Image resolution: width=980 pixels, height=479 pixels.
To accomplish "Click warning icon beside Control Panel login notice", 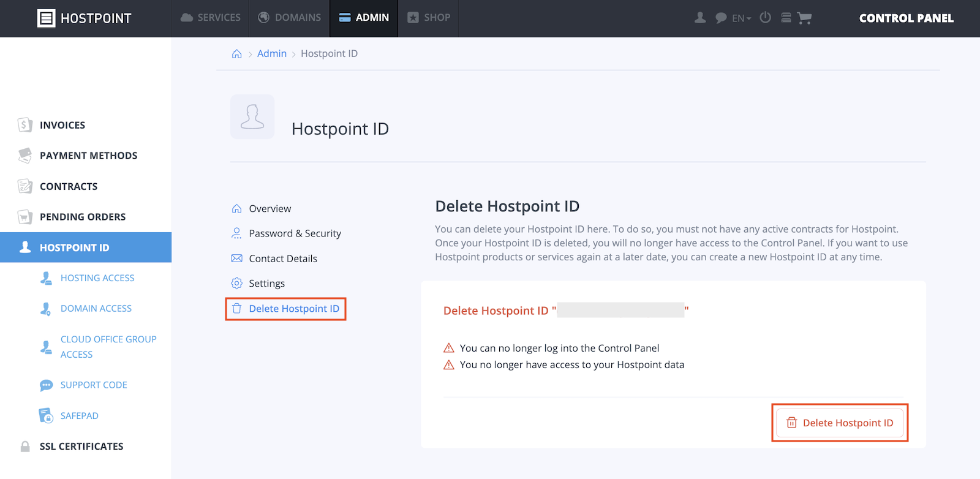I will (449, 348).
